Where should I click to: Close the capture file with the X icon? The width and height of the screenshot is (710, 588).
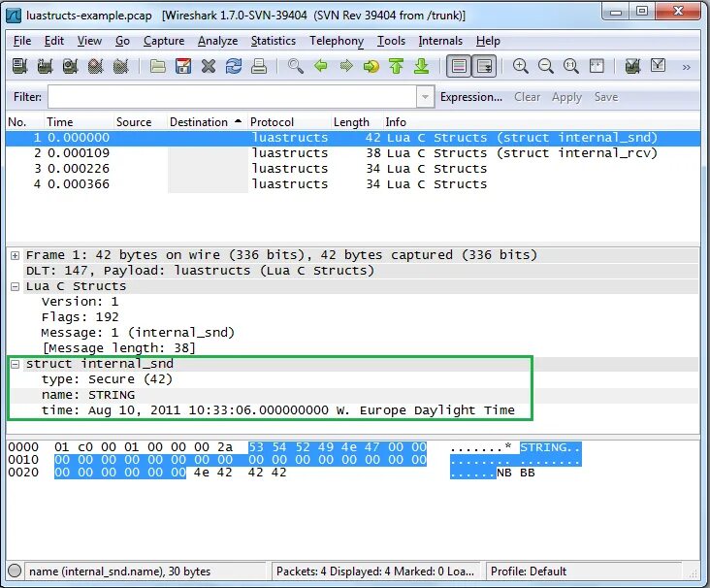pos(209,66)
